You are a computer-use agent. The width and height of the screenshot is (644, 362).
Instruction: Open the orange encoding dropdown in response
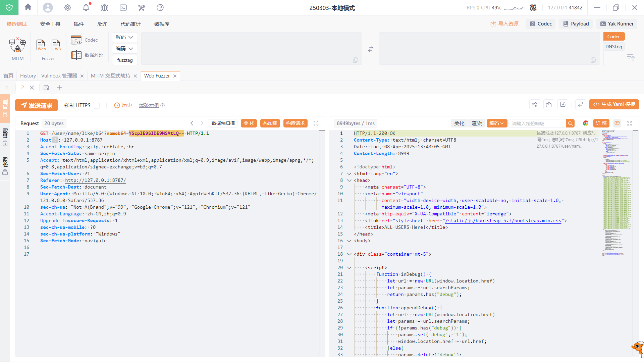tap(496, 123)
